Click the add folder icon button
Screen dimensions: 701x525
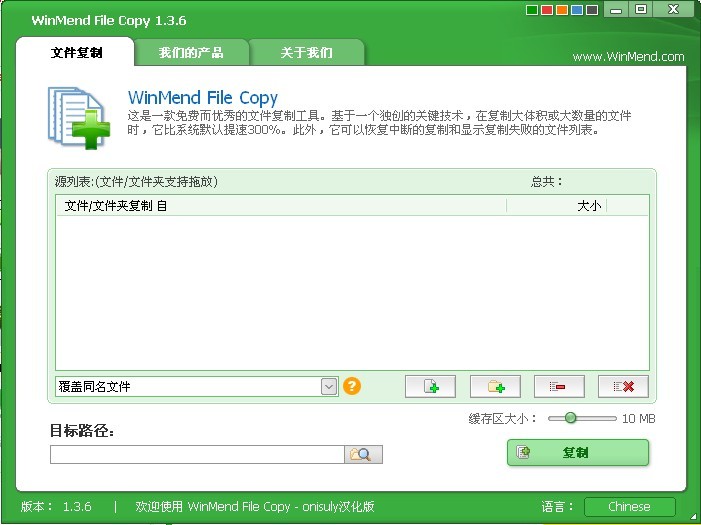coord(494,387)
